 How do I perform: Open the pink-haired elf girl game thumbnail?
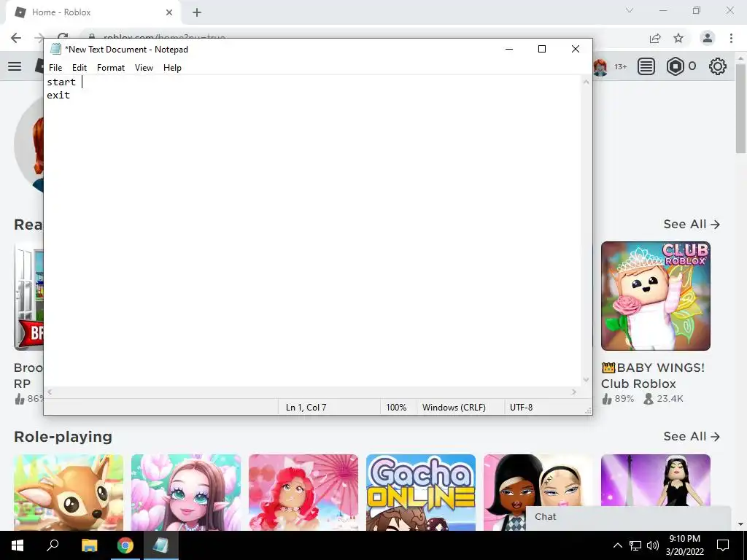(x=186, y=492)
